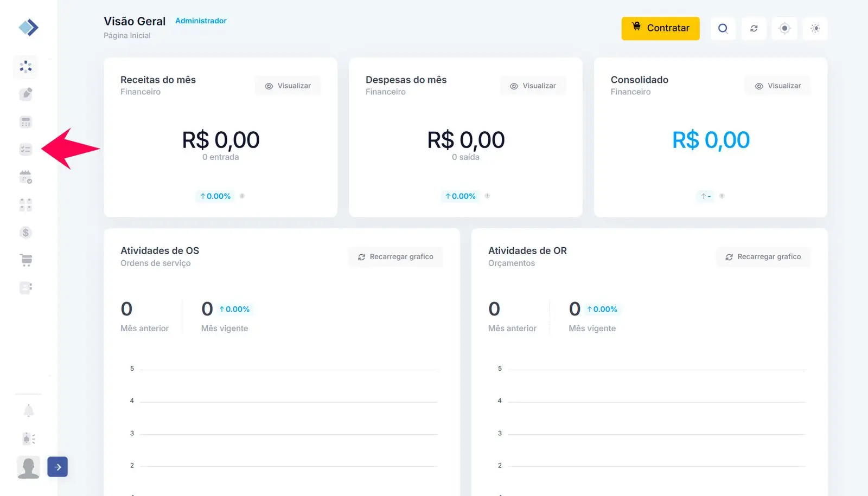Open the shopping cart sidebar icon
The height and width of the screenshot is (496, 868).
[25, 260]
